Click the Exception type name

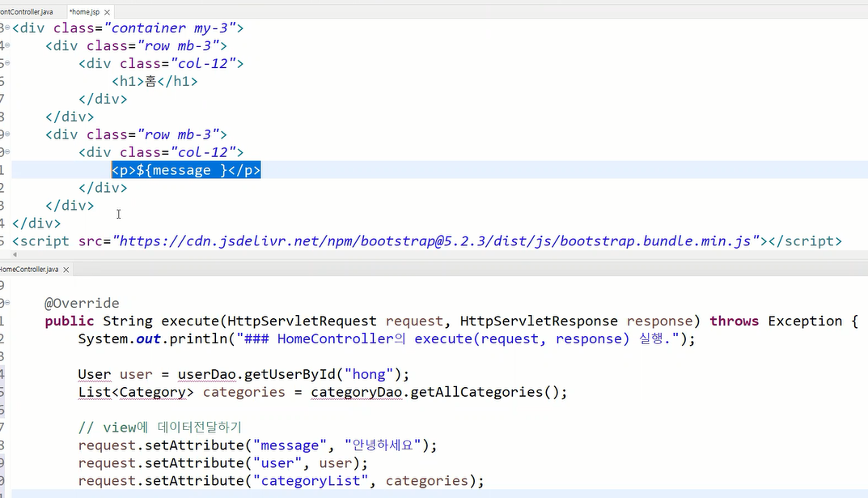coord(805,321)
